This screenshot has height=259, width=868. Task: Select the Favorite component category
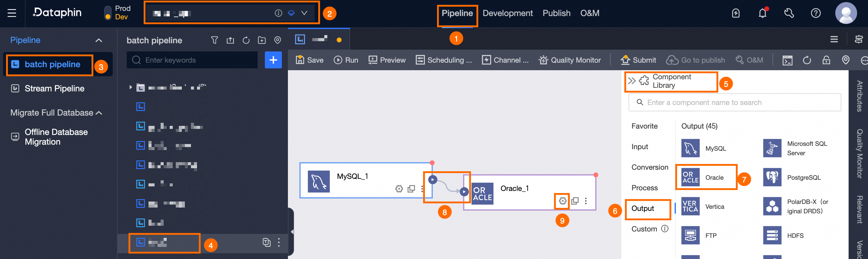644,126
